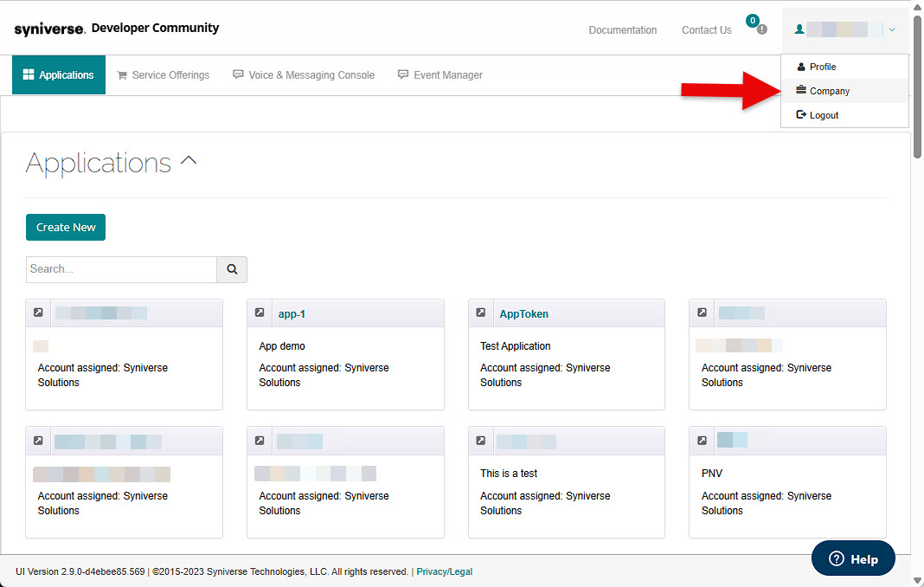Screen dimensions: 924x587
Task: Select Profile from the user menu
Action: tap(822, 67)
